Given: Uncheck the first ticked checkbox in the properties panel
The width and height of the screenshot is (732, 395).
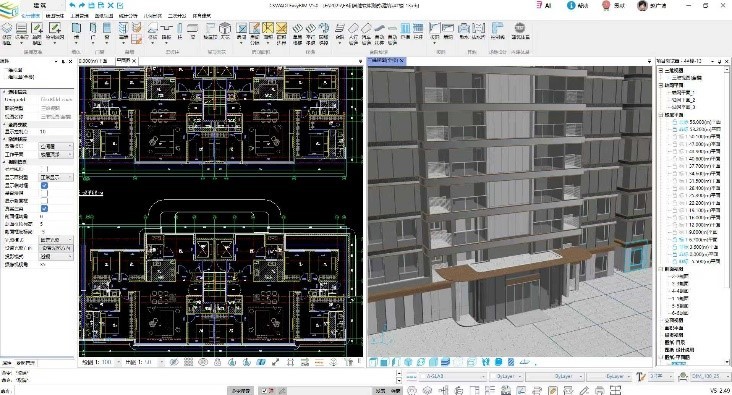Looking at the screenshot, I should [x=44, y=185].
